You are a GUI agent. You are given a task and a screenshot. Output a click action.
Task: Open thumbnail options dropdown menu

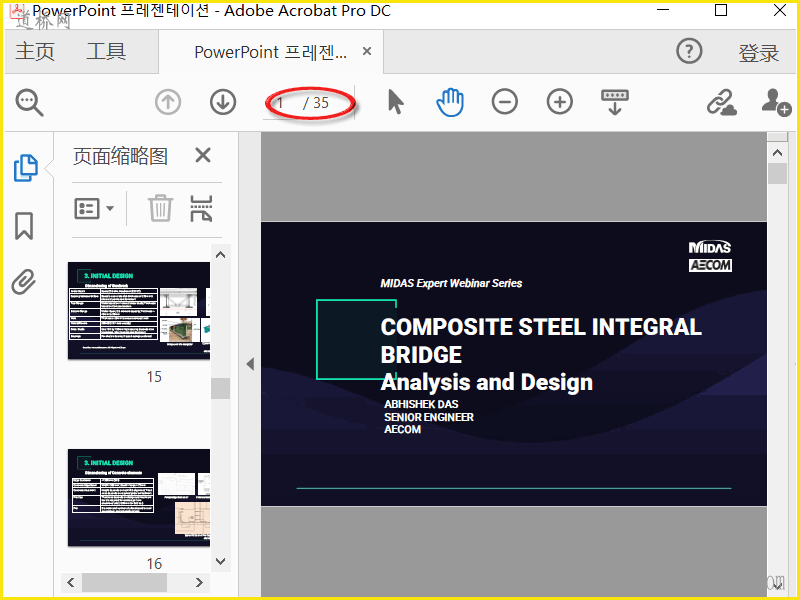(94, 209)
